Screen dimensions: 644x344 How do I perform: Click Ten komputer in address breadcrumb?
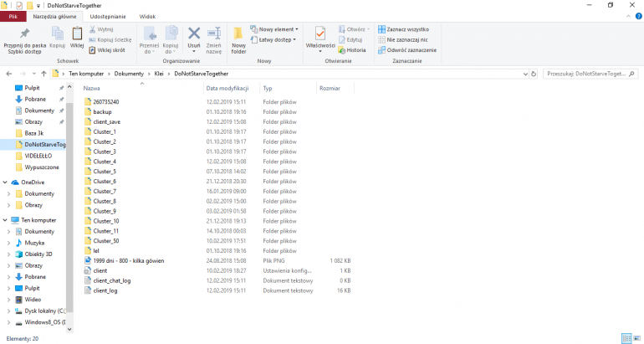[86, 74]
